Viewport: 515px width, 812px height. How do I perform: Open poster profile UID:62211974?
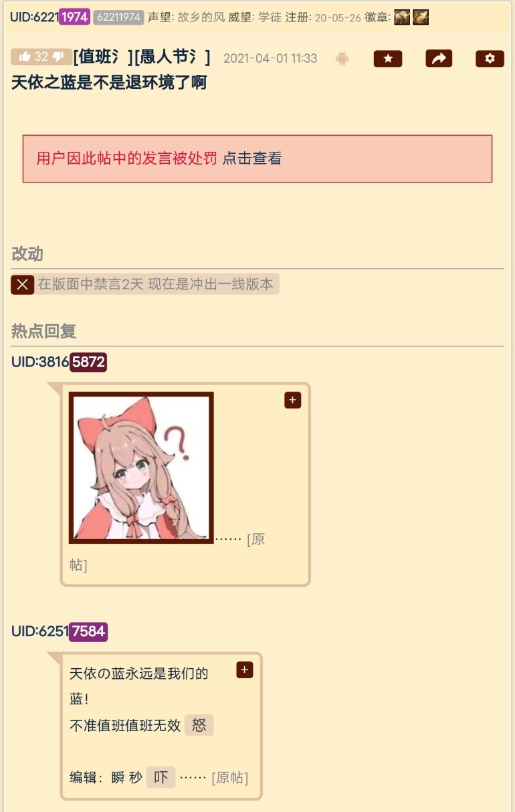(50, 17)
